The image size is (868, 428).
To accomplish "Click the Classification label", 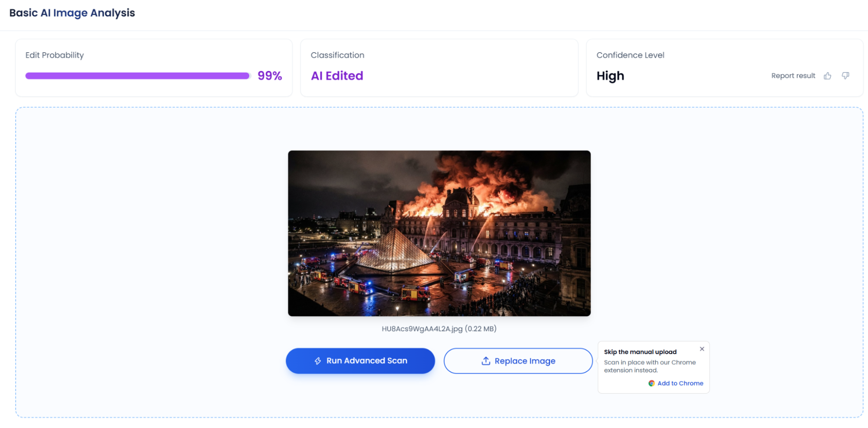I will point(337,55).
